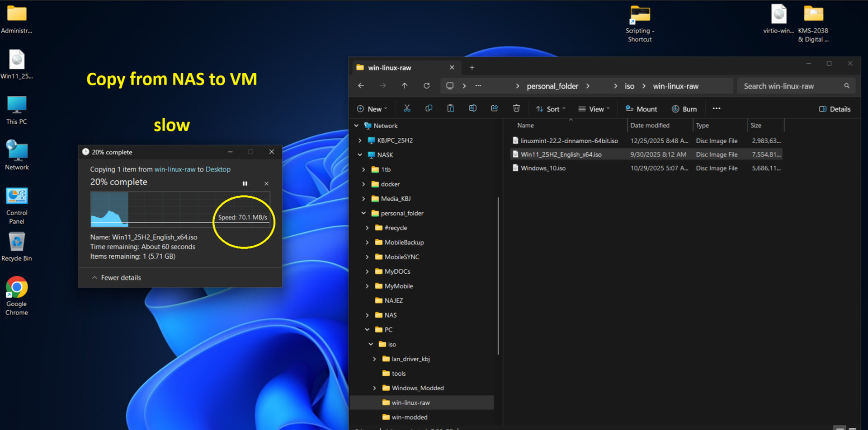Click the Paste clipboard icon
The height and width of the screenshot is (430, 868).
pyautogui.click(x=450, y=108)
